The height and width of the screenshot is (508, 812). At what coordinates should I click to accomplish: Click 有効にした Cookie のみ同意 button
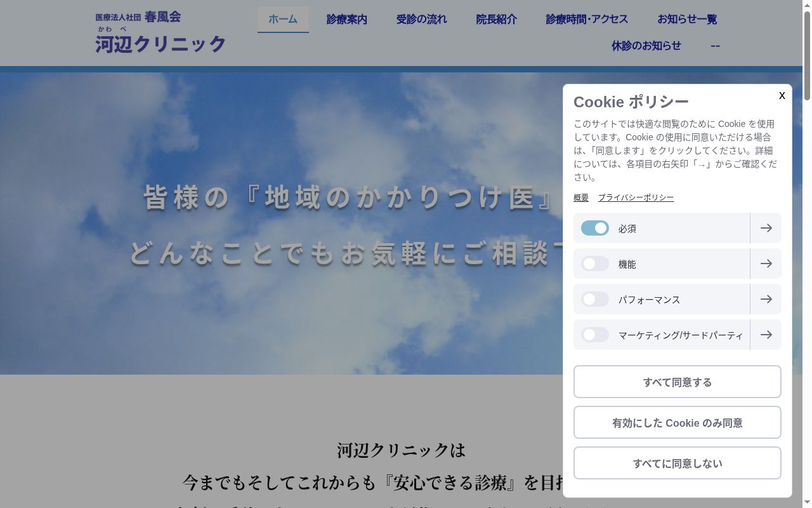(x=678, y=422)
